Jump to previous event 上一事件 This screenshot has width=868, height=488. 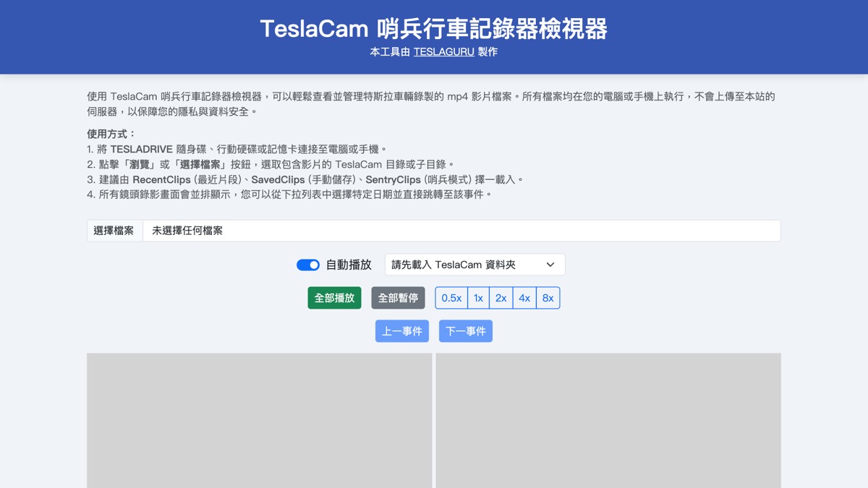(402, 331)
